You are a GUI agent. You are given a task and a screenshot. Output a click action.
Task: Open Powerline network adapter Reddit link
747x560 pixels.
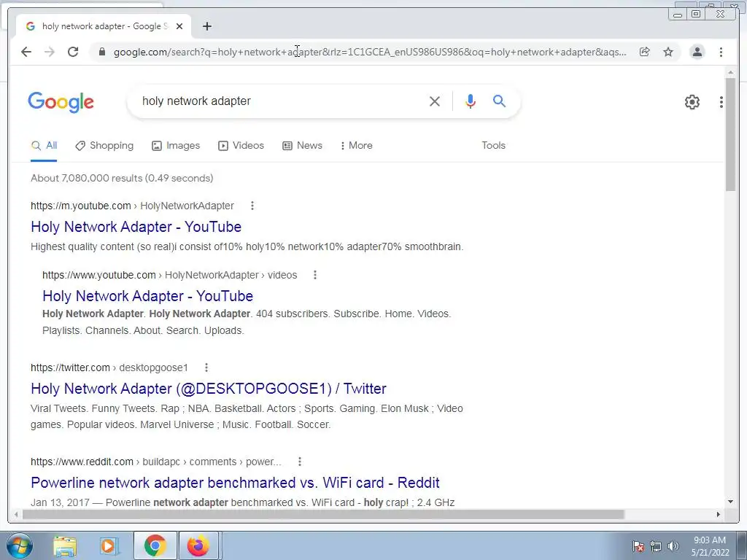click(236, 483)
